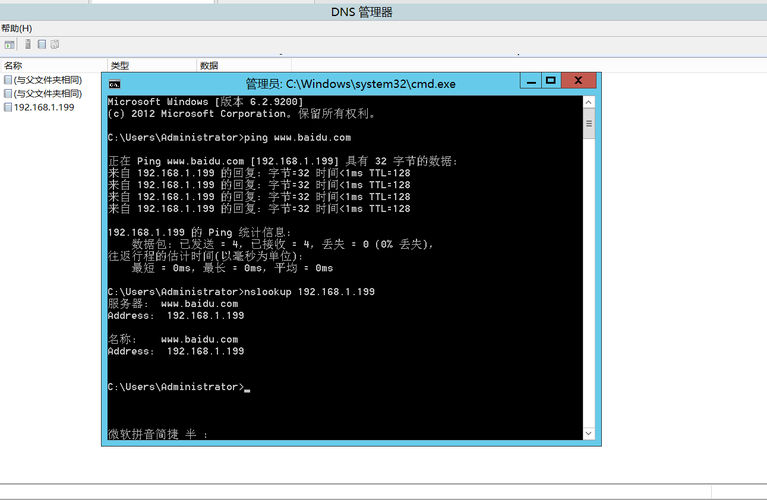Click the greyed-out toolbar icon after the sheet icon
Image resolution: width=767 pixels, height=500 pixels.
tap(55, 45)
